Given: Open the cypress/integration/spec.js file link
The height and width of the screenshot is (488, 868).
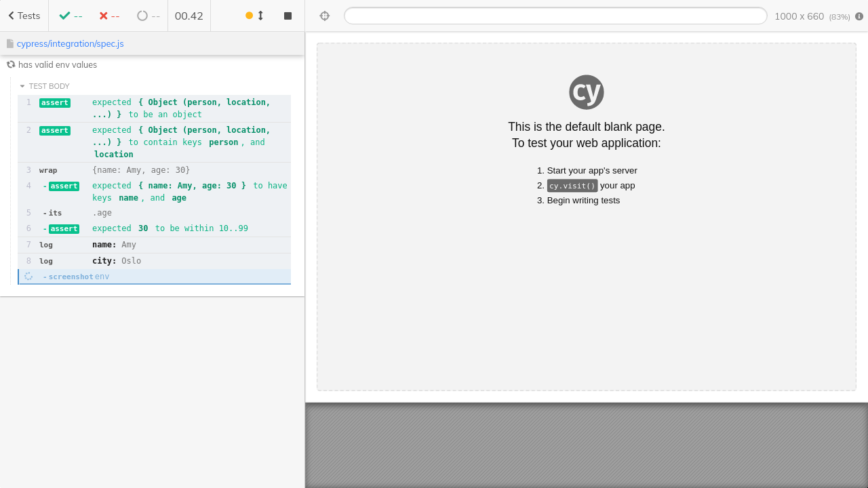Looking at the screenshot, I should click(71, 43).
